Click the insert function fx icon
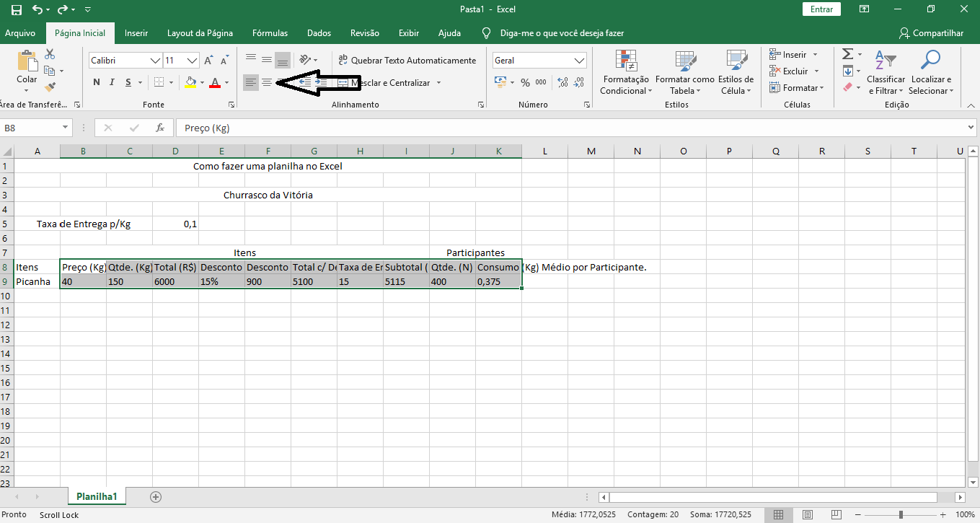Screen dimensions: 980x523 coord(160,128)
